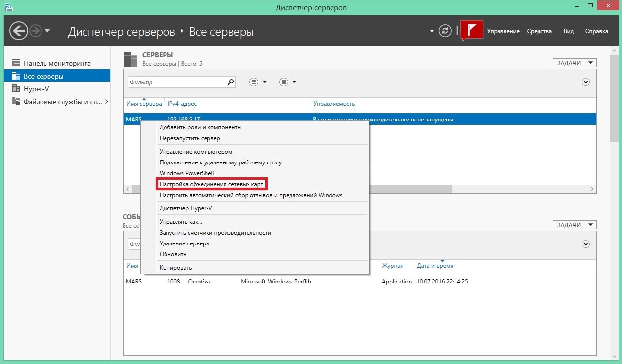Choose Настроить автоматический сбор отзывов
The width and height of the screenshot is (622, 364).
coord(251,195)
